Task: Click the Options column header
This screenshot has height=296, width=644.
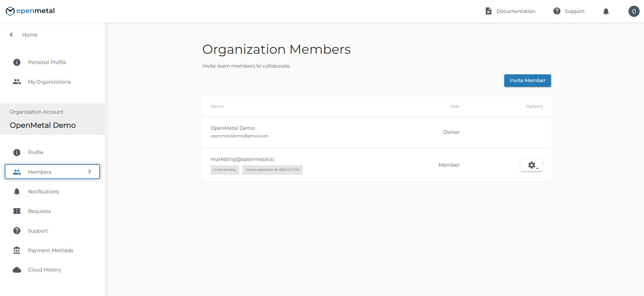Action: click(534, 106)
